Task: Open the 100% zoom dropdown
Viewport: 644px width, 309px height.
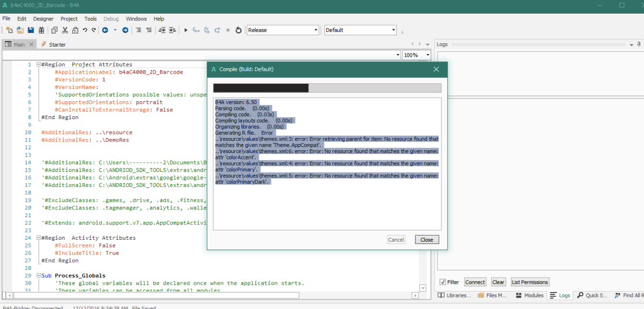Action: 427,55
